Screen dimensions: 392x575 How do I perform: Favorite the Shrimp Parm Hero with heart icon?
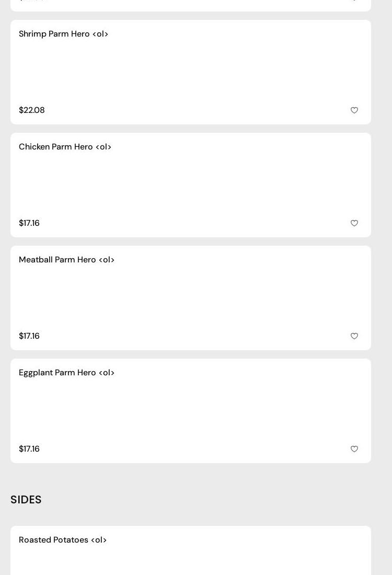(x=354, y=110)
